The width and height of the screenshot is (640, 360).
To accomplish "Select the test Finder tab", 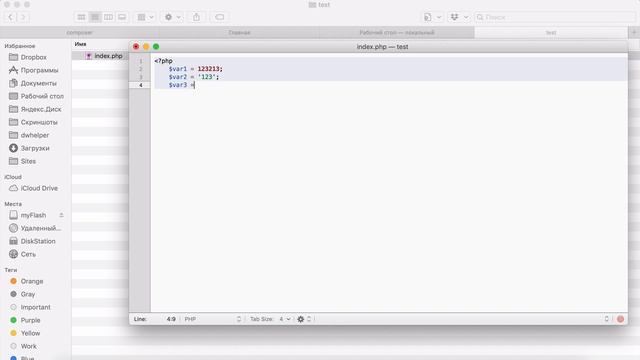I will pyautogui.click(x=551, y=32).
